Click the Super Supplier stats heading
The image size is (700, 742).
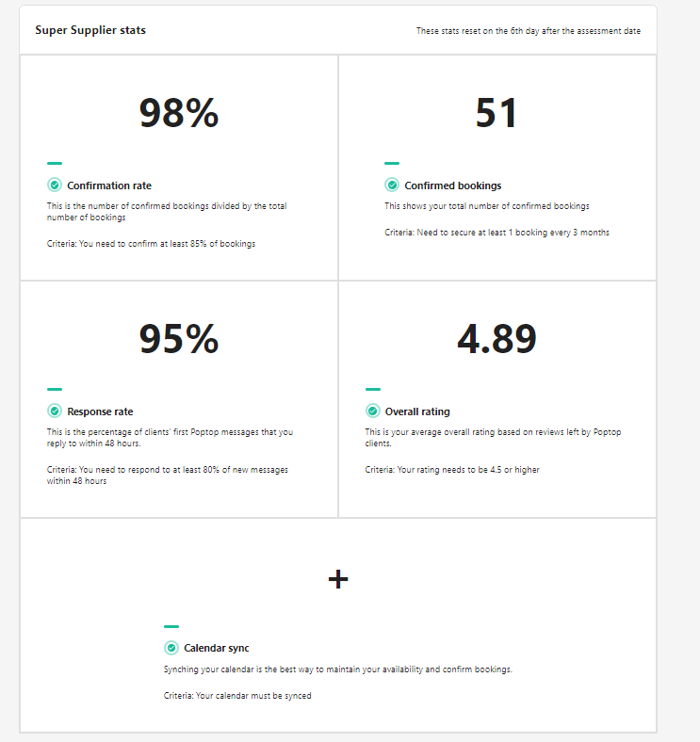(x=90, y=30)
